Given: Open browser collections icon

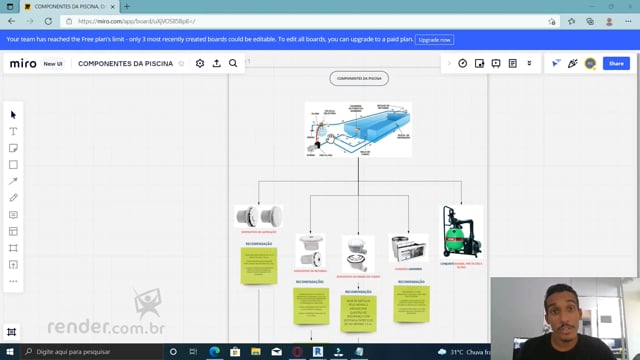Looking at the screenshot, I should 590,21.
